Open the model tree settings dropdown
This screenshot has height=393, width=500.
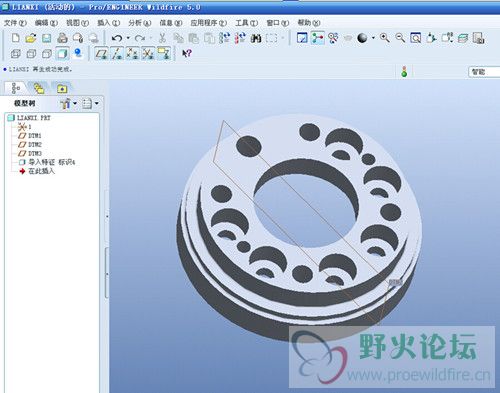[68, 104]
